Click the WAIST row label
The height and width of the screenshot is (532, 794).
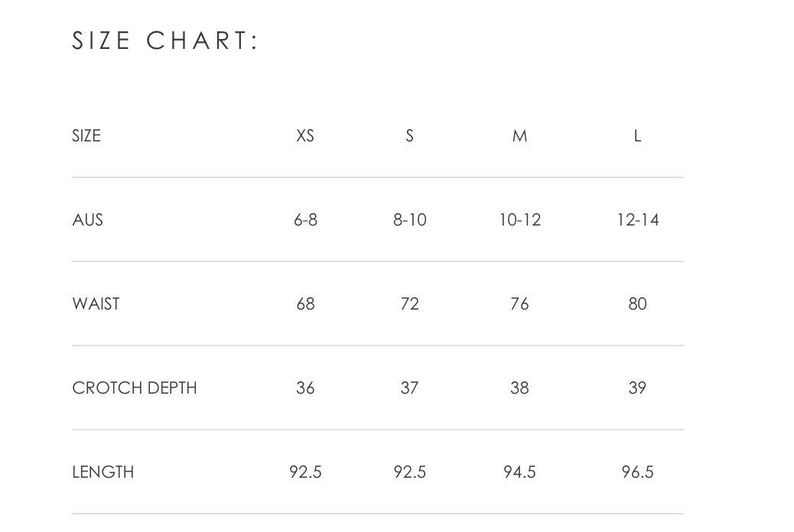tap(96, 303)
